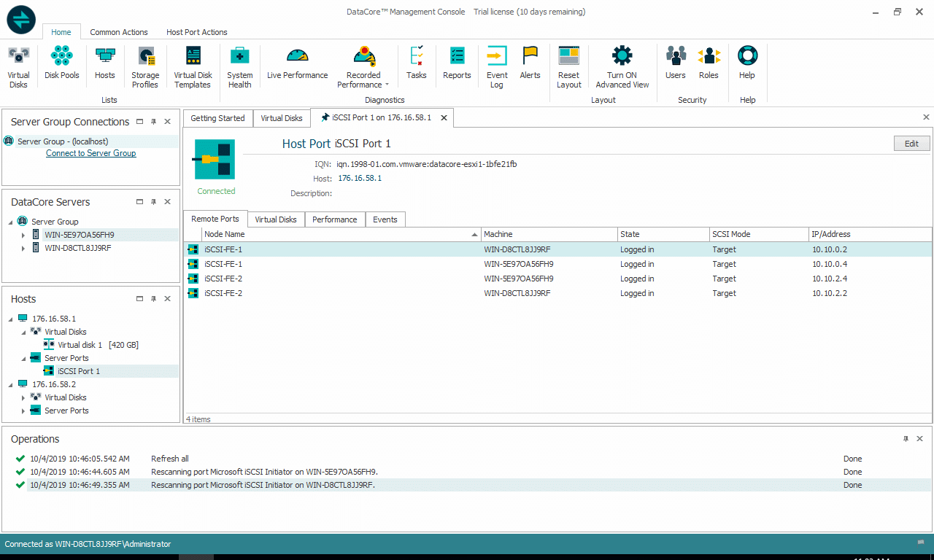Collapse Server Ports under 176.16.58.1
This screenshot has height=560, width=934.
pos(23,358)
